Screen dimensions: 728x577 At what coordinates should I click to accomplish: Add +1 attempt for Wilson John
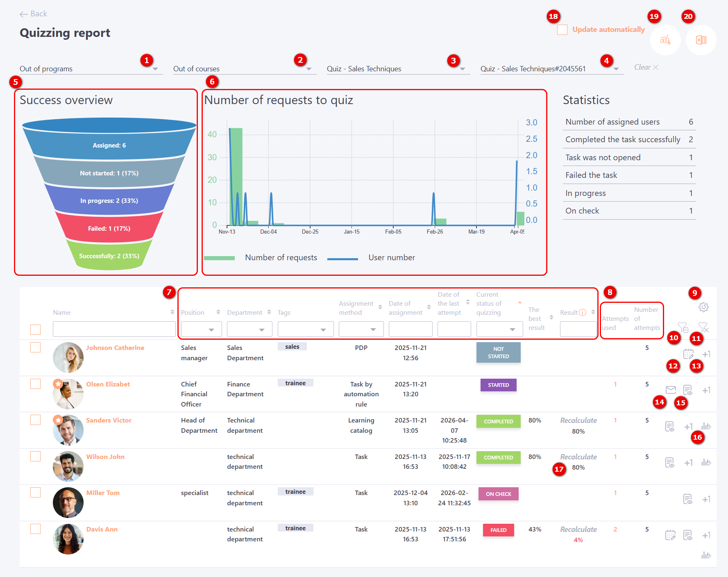click(688, 463)
